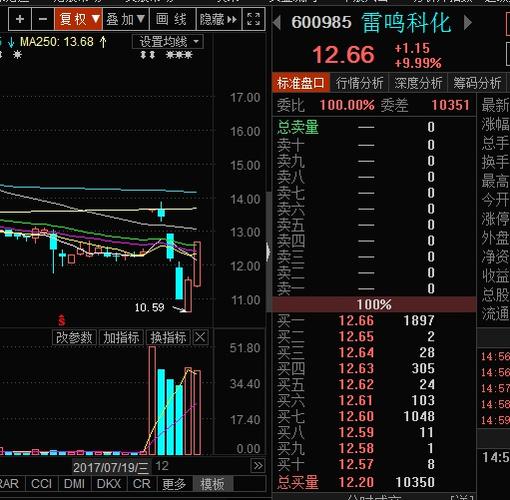This screenshot has height=500, width=510.
Task: Click the MA250: 13.68 label
Action: coord(57,42)
